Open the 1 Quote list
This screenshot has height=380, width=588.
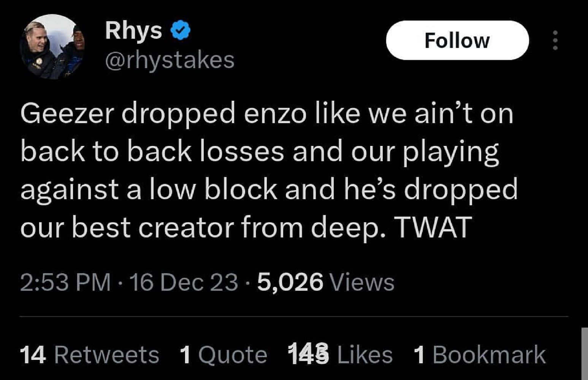point(223,355)
